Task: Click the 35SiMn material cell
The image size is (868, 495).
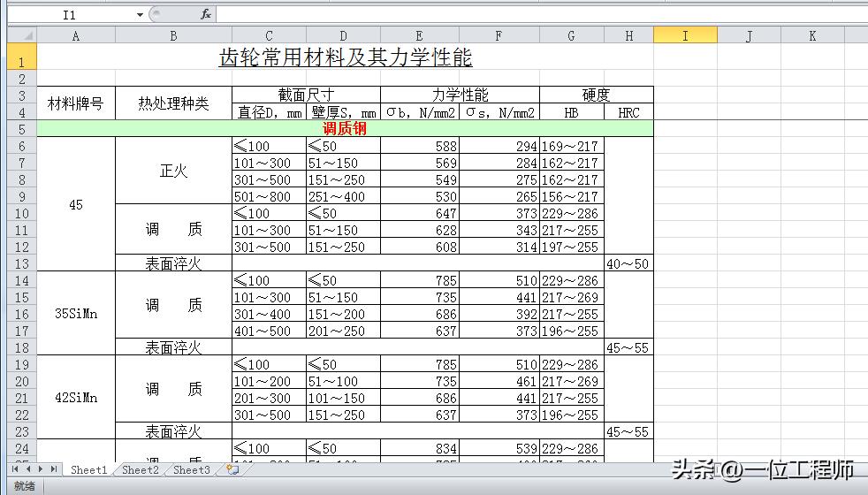Action: tap(76, 314)
